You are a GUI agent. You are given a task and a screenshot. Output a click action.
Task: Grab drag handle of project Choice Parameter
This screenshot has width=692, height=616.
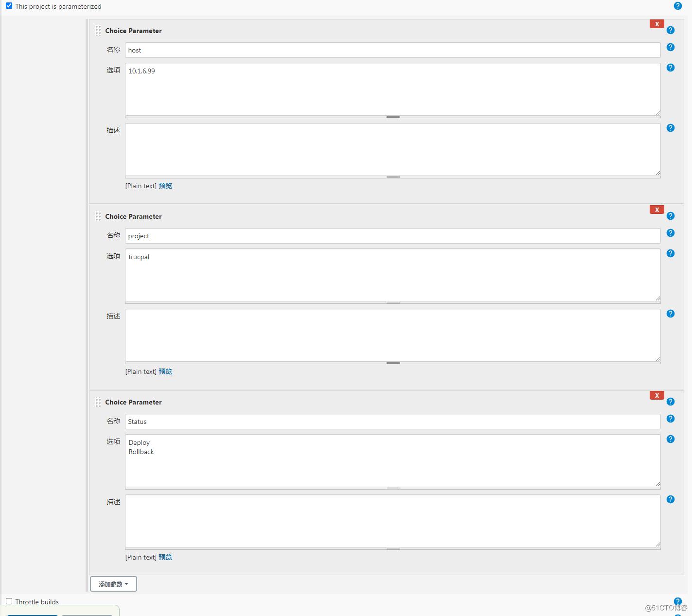pyautogui.click(x=99, y=216)
